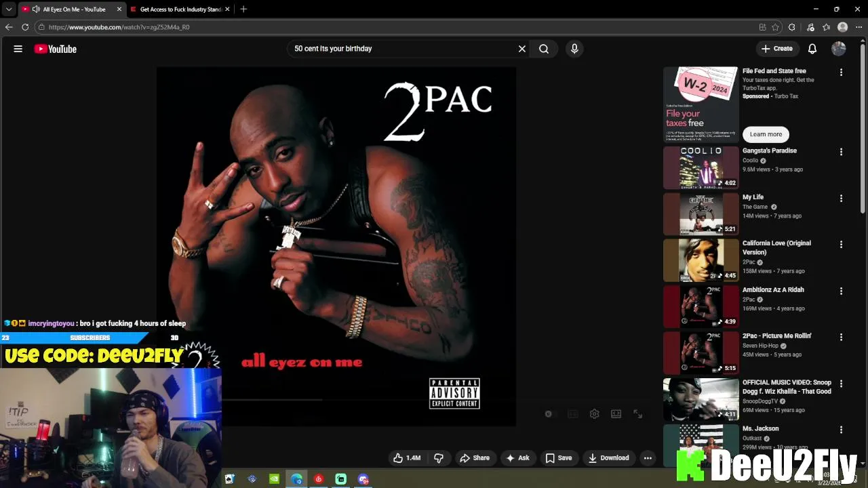Screen dimensions: 868x488
Task: Enter fullscreen mode on the player
Action: [x=638, y=414]
